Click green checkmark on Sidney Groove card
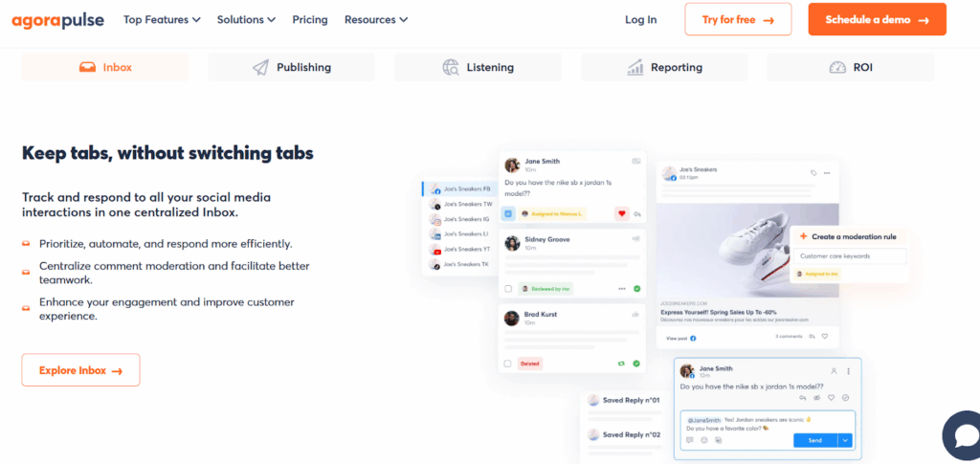 (636, 289)
